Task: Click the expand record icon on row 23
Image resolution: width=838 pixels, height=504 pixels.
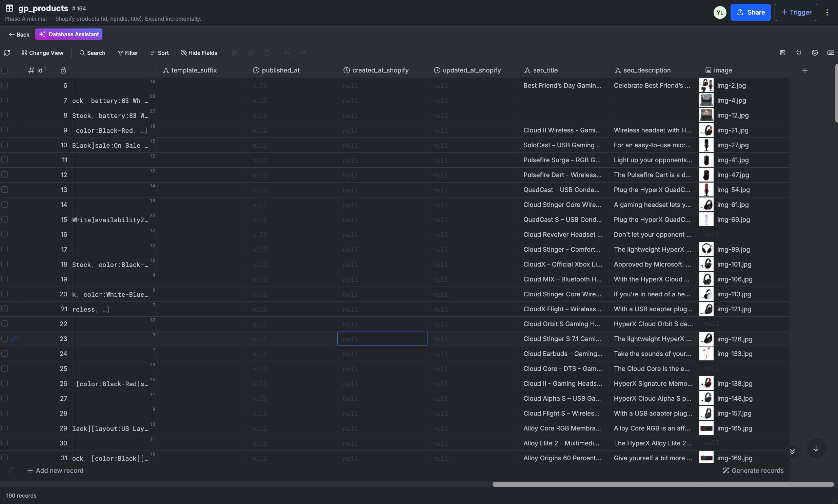Action: pos(14,339)
